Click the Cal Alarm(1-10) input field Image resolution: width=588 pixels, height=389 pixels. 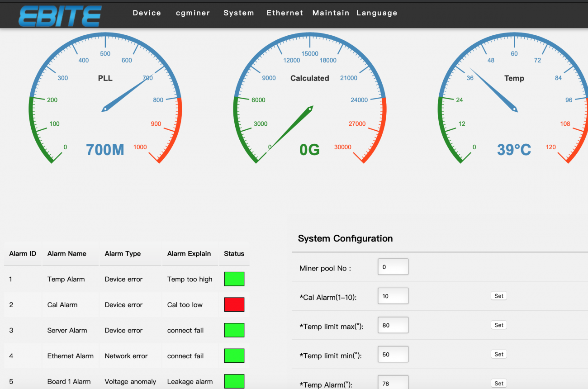coord(393,296)
